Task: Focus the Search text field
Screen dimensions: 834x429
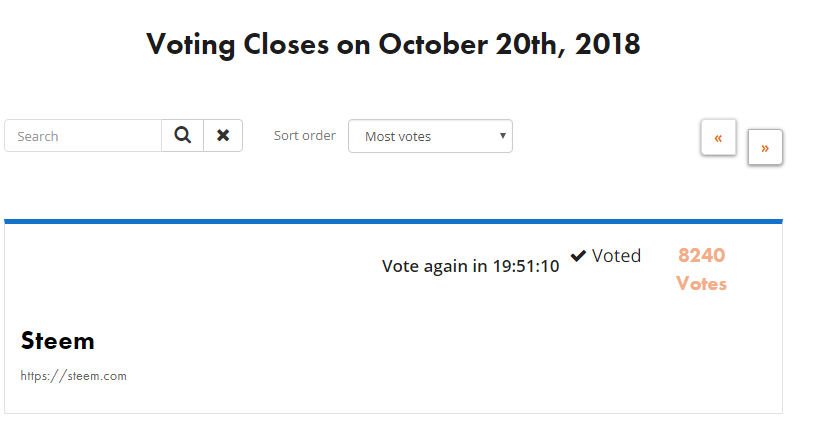Action: [83, 136]
